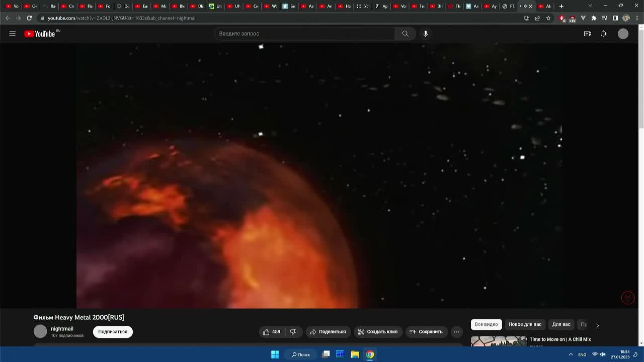Open the media control playlist icon
This screenshot has height=362, width=644.
[604, 18]
